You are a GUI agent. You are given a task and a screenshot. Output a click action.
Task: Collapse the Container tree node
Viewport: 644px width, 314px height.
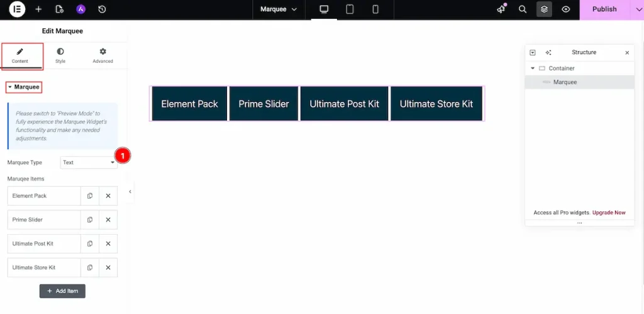533,68
